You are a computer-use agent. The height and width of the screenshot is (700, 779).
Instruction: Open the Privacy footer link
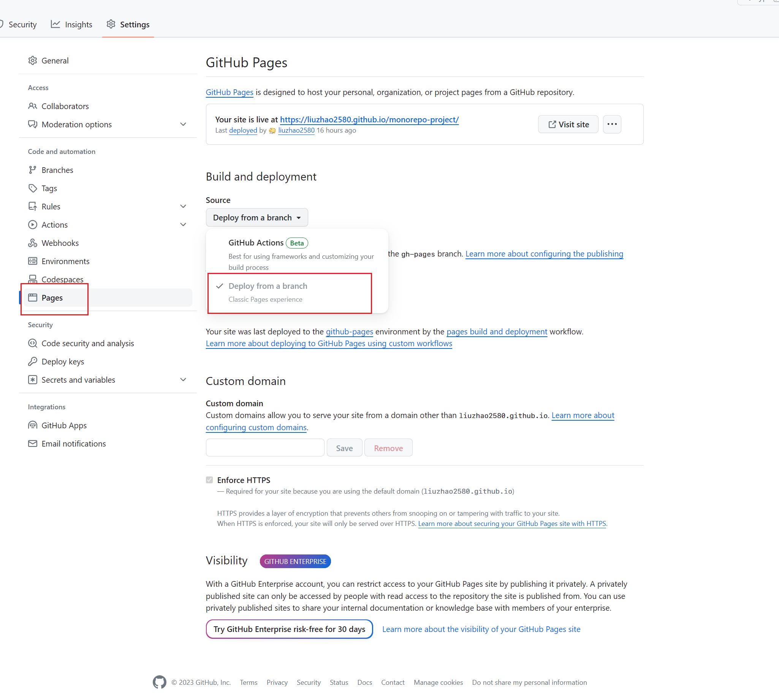pyautogui.click(x=277, y=682)
